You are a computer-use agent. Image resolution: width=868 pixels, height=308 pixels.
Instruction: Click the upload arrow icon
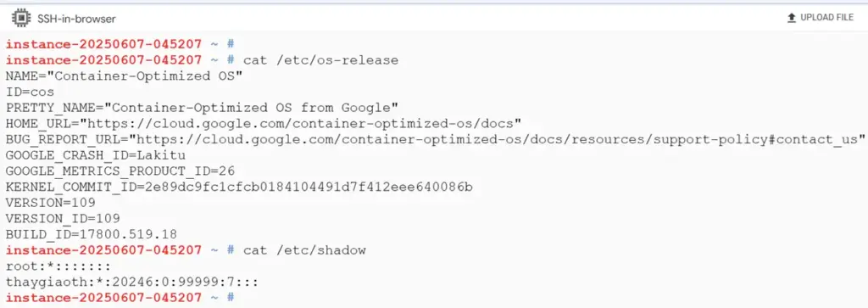[791, 18]
